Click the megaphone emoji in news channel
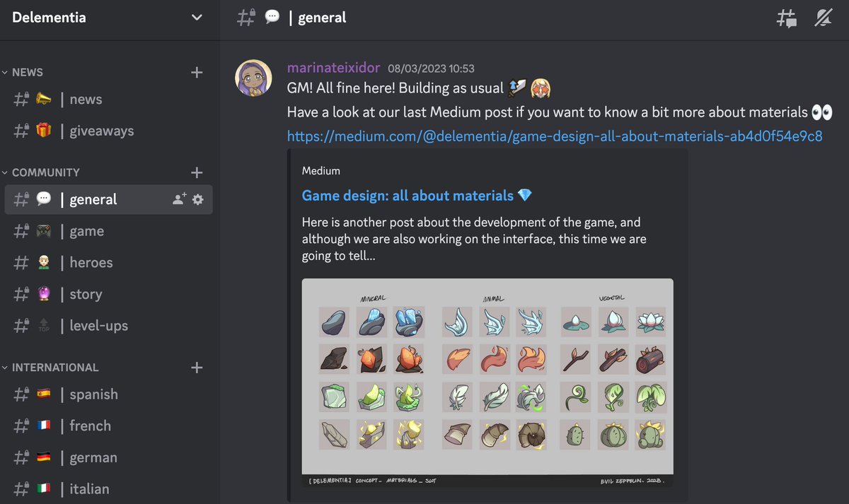 pyautogui.click(x=44, y=100)
